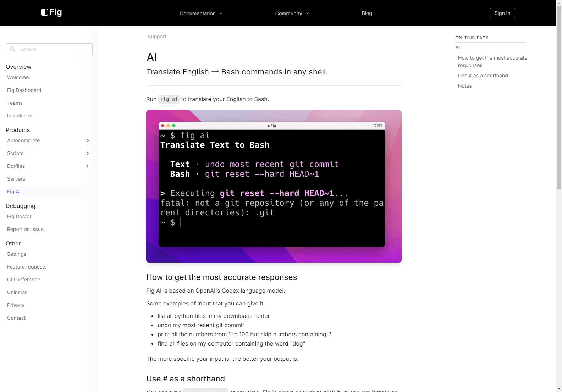Focus the Search input field
Screen dimensions: 562x392
[x=49, y=49]
